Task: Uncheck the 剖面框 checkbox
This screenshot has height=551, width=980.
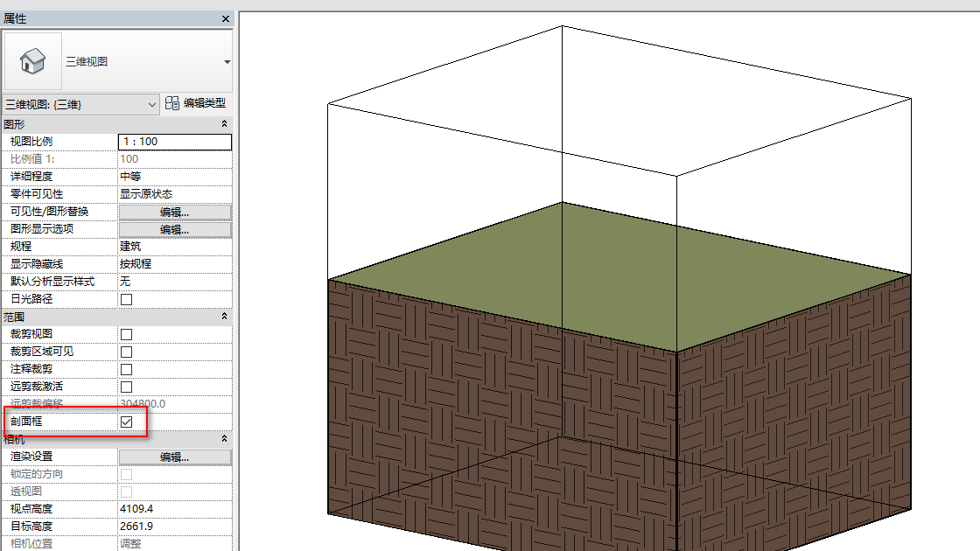Action: (126, 422)
